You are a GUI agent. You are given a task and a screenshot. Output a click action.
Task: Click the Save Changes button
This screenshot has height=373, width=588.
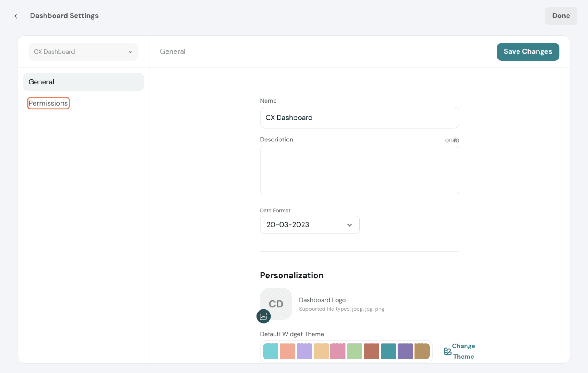tap(528, 52)
